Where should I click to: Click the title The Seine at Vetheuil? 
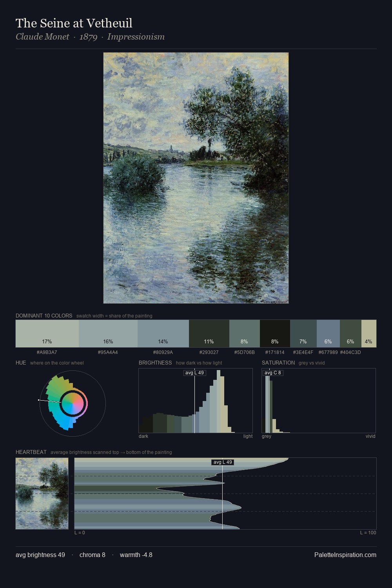coord(74,23)
